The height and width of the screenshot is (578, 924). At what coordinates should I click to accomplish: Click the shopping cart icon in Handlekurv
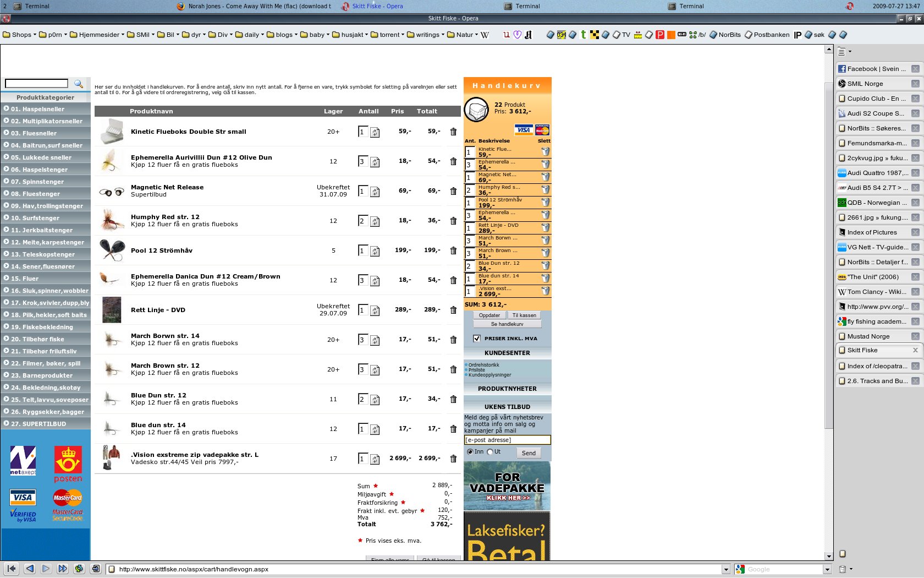click(476, 110)
